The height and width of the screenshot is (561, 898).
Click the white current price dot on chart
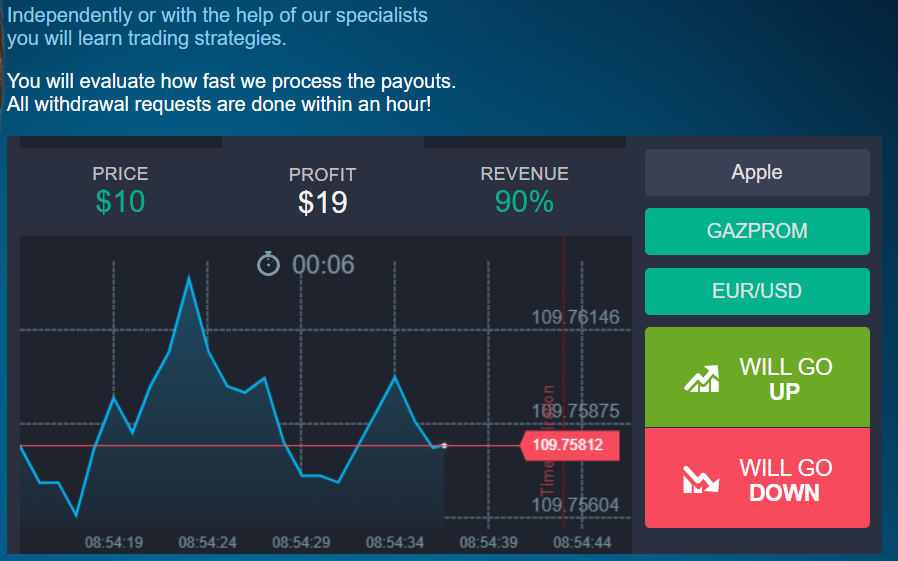coord(444,445)
